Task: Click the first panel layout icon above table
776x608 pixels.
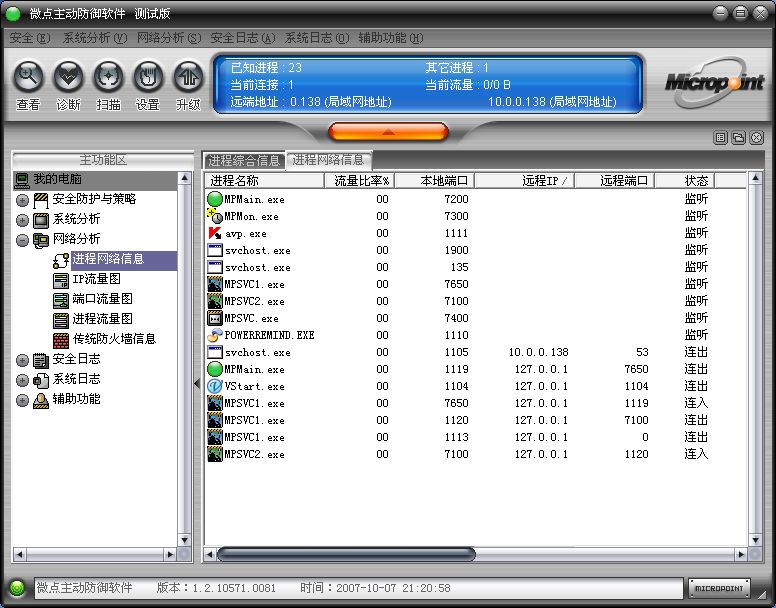Action: 721,138
